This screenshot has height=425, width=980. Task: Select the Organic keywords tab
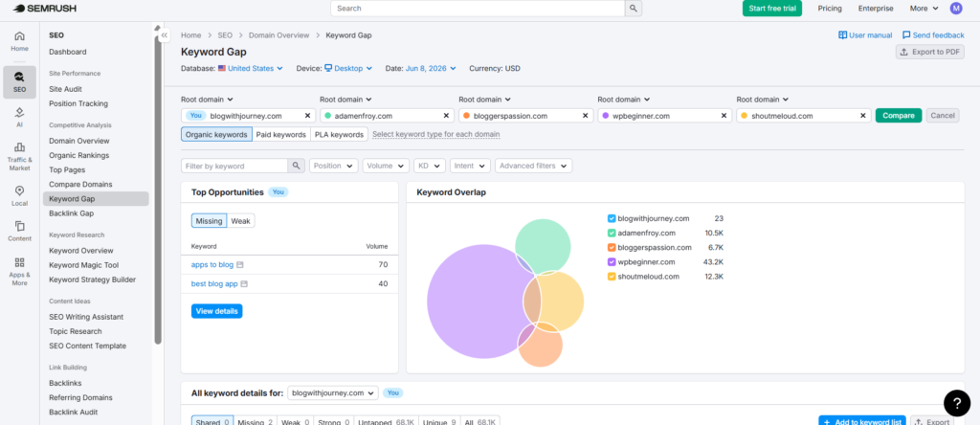[x=217, y=134]
